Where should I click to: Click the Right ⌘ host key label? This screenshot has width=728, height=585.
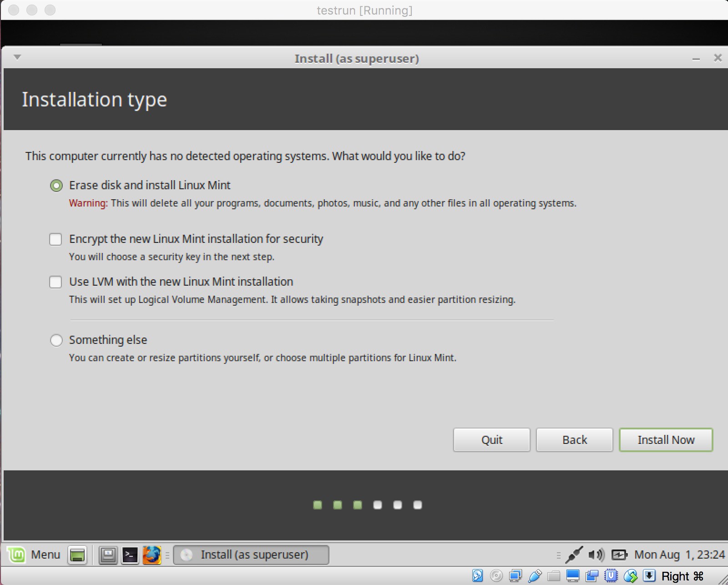click(x=682, y=576)
